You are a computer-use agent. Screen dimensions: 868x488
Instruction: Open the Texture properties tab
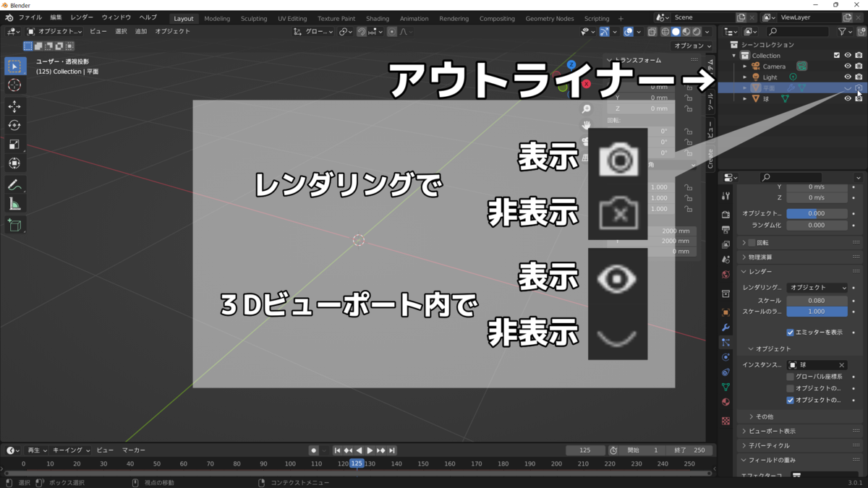(726, 420)
